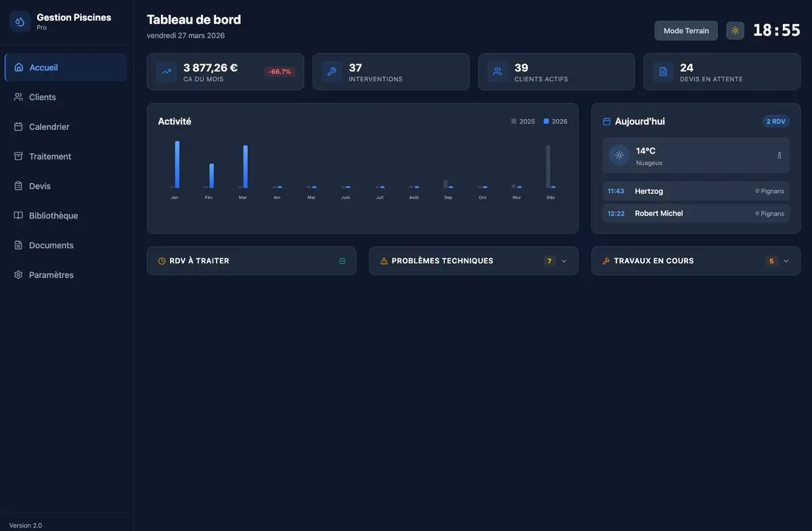Go to the Accueil menu item
This screenshot has height=531, width=812.
(x=66, y=68)
